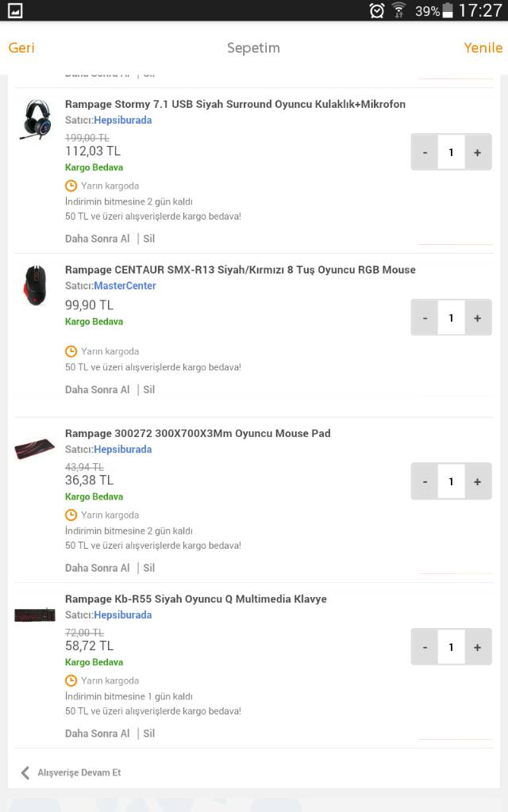This screenshot has width=508, height=812.
Task: Click the Yarın kargoda clock icon for the keyboard
Action: (x=71, y=680)
